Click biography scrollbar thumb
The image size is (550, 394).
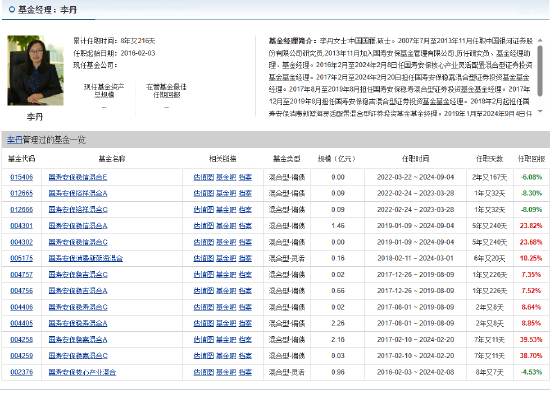point(540,70)
